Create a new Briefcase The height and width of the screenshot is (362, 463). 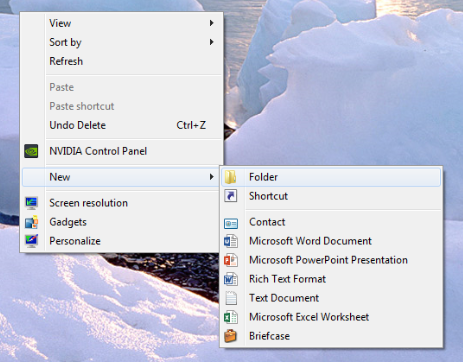coord(331,336)
